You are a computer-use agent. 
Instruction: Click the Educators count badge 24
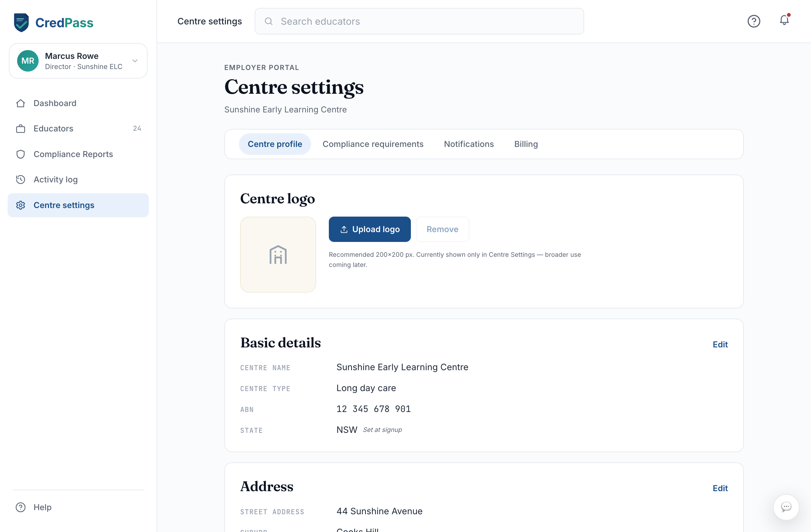pos(137,128)
